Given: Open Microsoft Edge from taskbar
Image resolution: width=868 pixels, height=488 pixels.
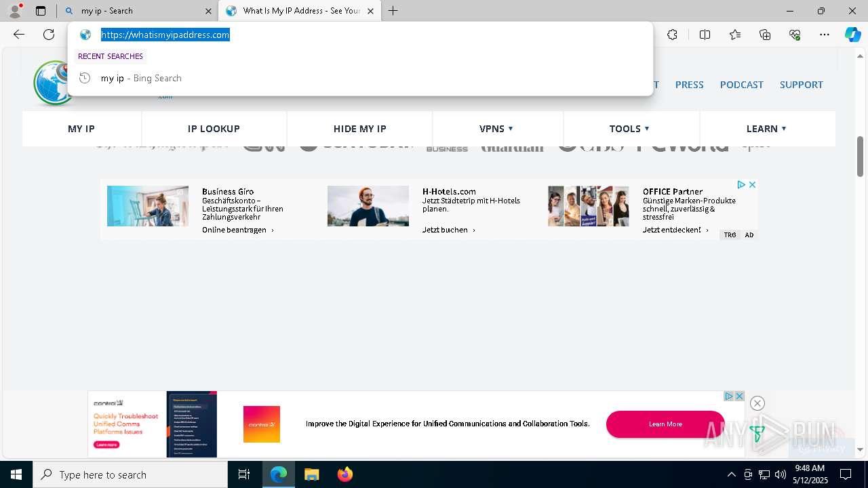Looking at the screenshot, I should pyautogui.click(x=279, y=474).
